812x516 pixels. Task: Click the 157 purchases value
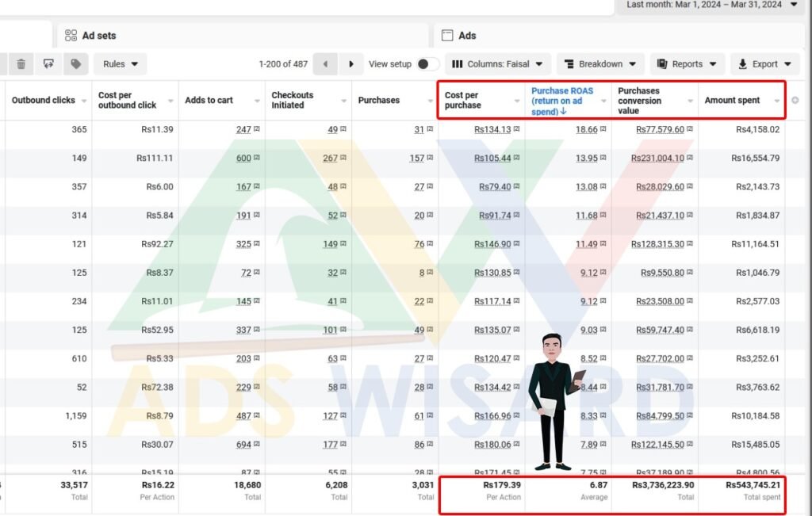(x=417, y=158)
